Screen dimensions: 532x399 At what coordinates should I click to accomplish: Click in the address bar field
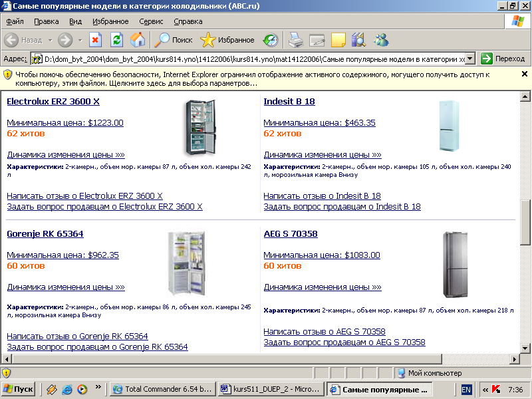[255, 59]
